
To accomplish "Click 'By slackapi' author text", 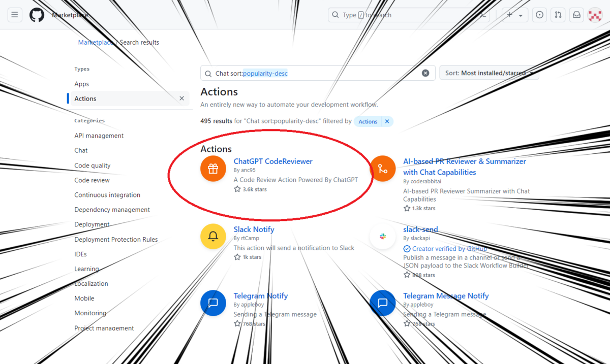I will click(x=417, y=238).
